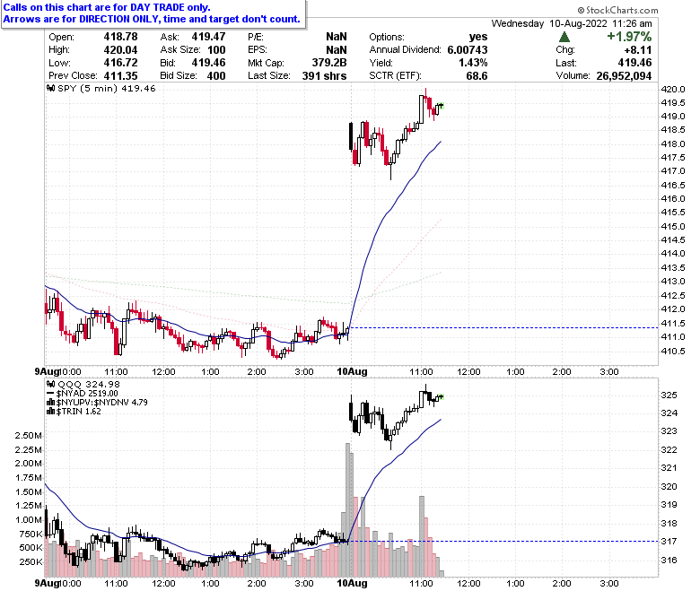Click the Bid price 419.46
The image size is (700, 591).
[208, 63]
